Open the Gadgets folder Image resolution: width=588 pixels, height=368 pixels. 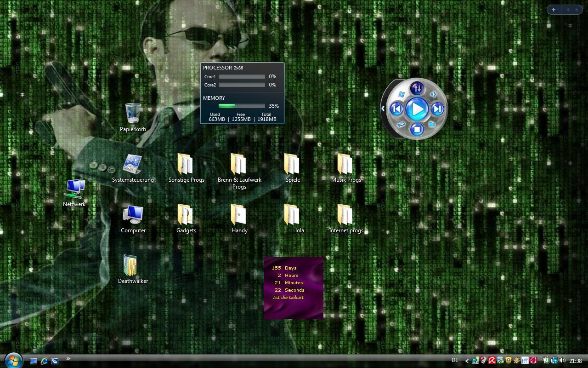[x=186, y=219]
